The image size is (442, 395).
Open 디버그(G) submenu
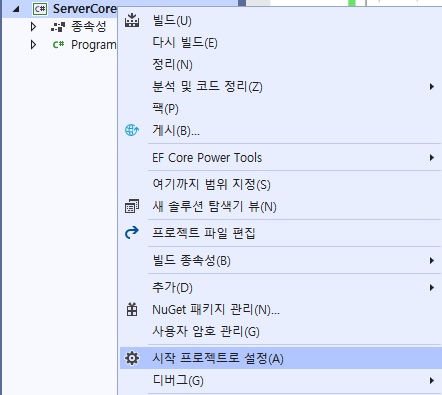pos(280,380)
